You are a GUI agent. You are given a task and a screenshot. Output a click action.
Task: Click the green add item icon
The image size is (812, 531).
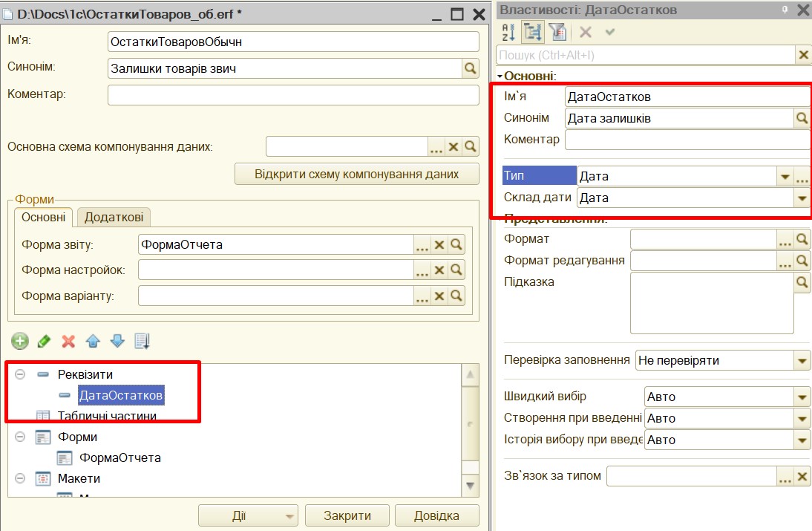(20, 342)
